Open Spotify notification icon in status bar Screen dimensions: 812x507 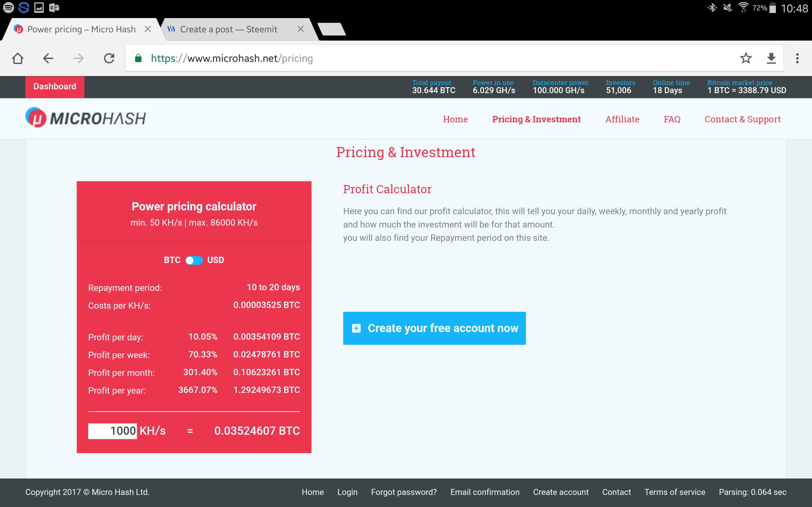[x=8, y=7]
